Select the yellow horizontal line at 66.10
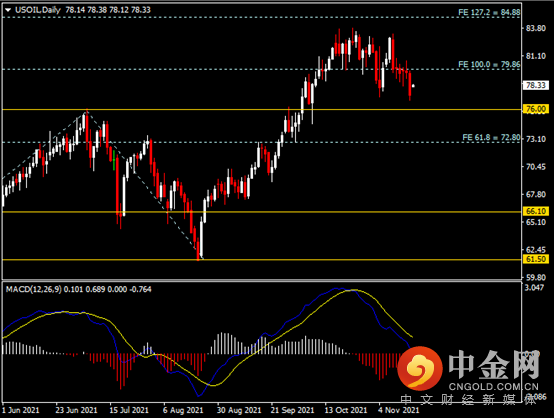The width and height of the screenshot is (554, 418). tap(261, 212)
